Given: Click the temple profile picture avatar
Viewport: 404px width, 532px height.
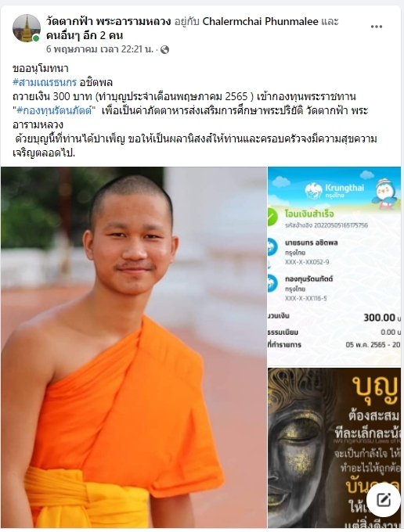Looking at the screenshot, I should (x=27, y=28).
